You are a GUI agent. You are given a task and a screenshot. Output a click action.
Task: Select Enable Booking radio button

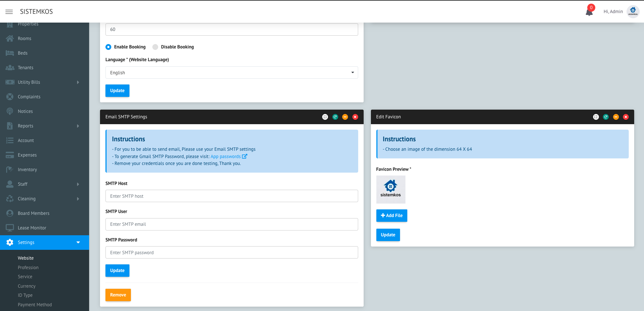tap(108, 47)
